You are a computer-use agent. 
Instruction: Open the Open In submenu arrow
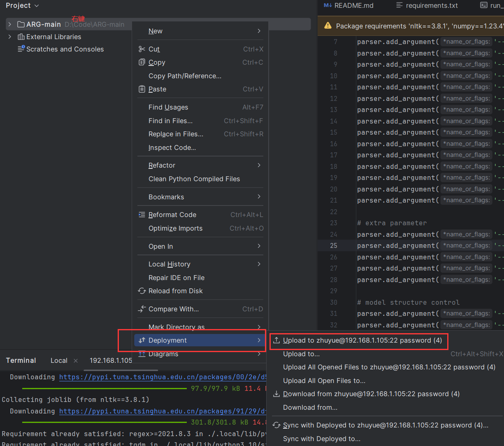(x=259, y=246)
